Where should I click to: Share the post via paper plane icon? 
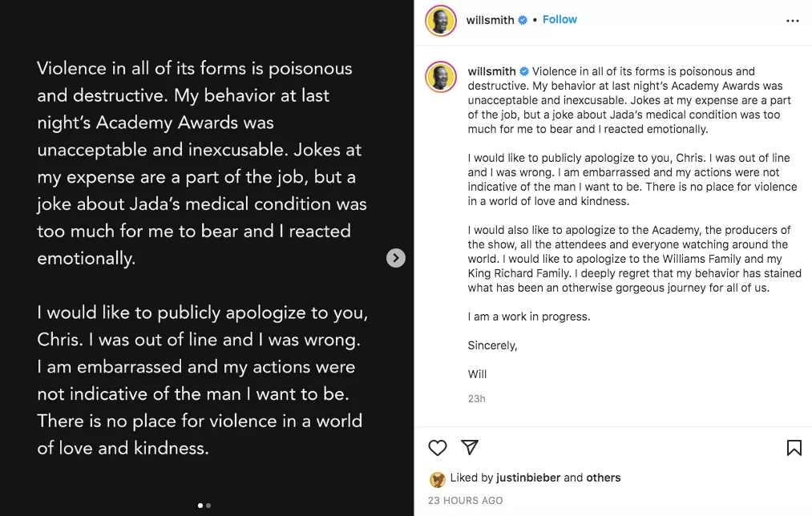point(470,447)
